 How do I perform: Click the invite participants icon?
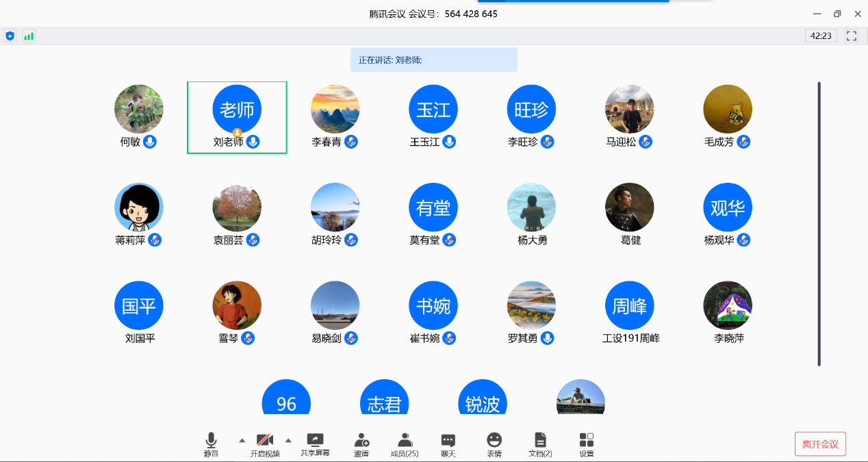click(x=361, y=444)
